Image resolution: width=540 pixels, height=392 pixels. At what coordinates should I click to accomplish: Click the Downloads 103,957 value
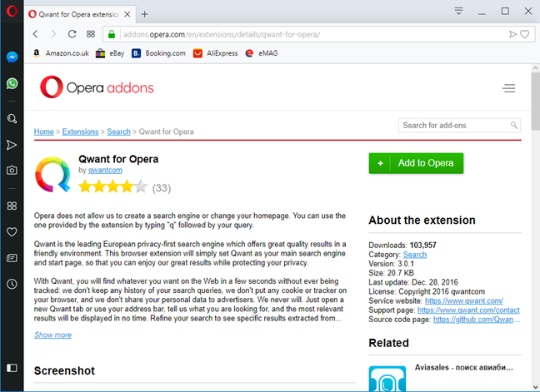422,246
